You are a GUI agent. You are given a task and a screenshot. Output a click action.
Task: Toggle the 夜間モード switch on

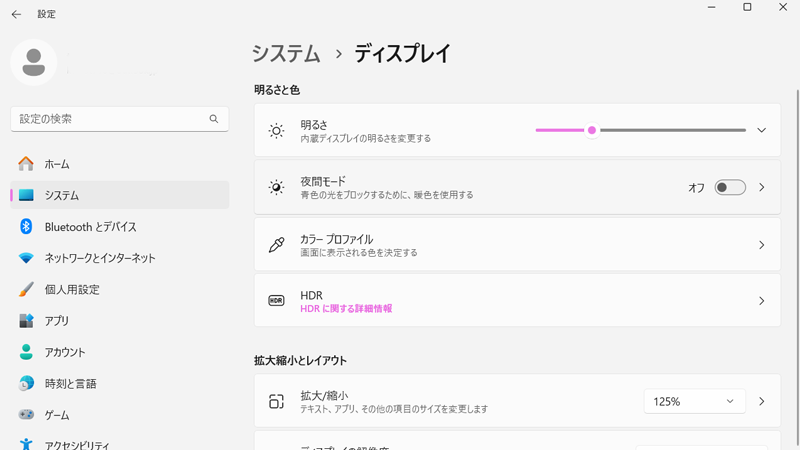[x=730, y=188]
